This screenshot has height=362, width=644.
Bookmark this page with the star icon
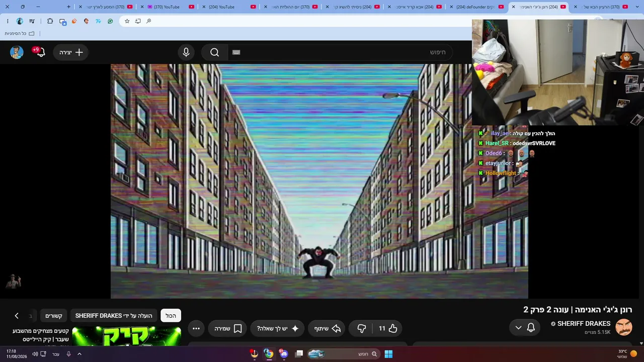pyautogui.click(x=127, y=21)
